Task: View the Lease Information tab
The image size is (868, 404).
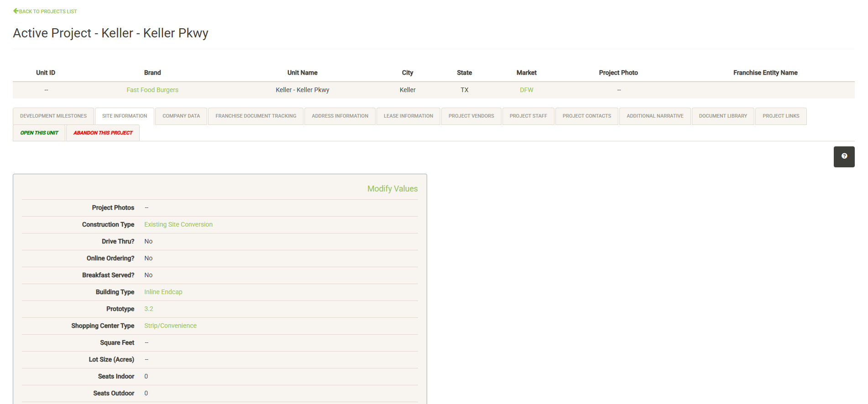Action: point(408,116)
